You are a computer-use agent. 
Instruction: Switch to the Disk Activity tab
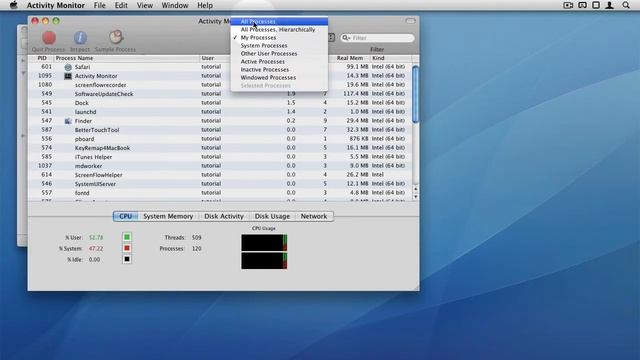[224, 216]
